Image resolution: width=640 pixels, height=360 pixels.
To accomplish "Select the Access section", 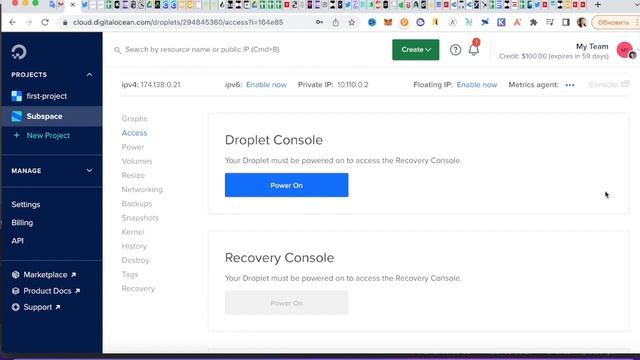I will pyautogui.click(x=134, y=133).
